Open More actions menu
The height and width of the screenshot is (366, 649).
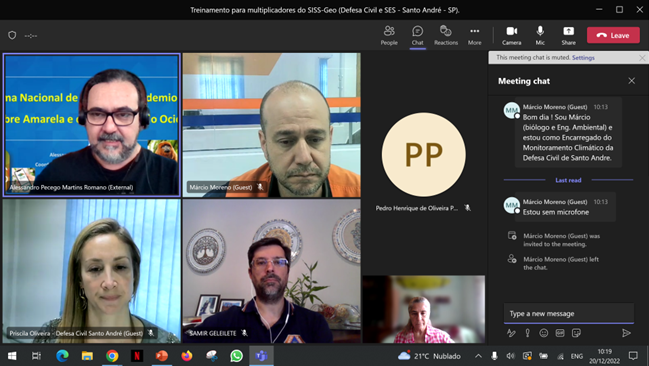pos(474,35)
